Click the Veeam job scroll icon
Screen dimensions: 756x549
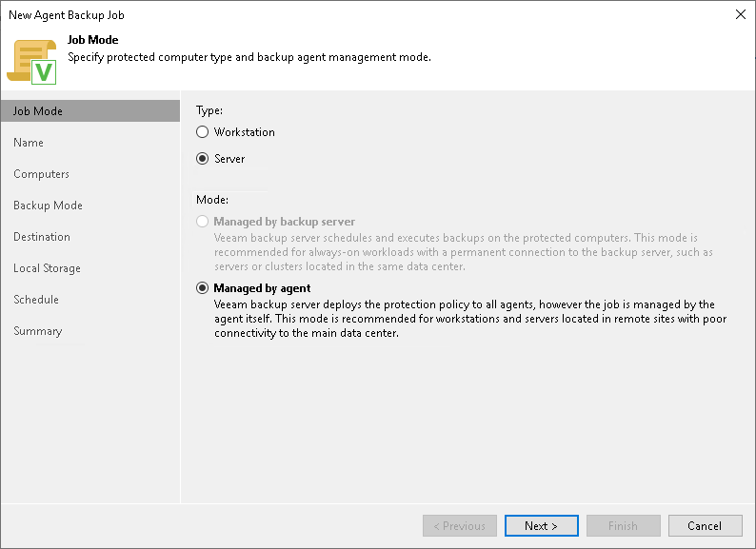coord(31,62)
